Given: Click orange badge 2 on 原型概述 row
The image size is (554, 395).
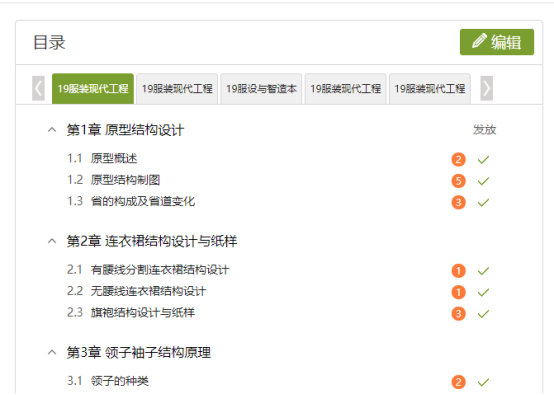Looking at the screenshot, I should 458,160.
